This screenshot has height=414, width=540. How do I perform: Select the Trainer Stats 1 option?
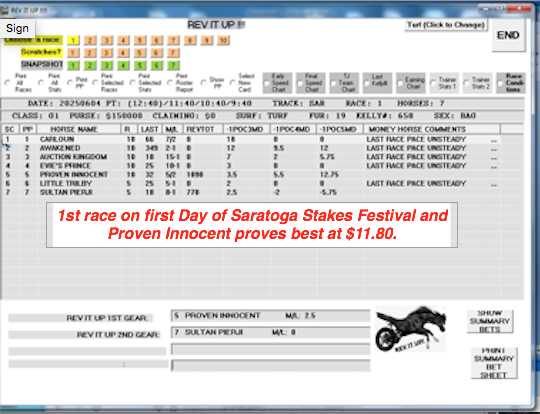(x=444, y=83)
